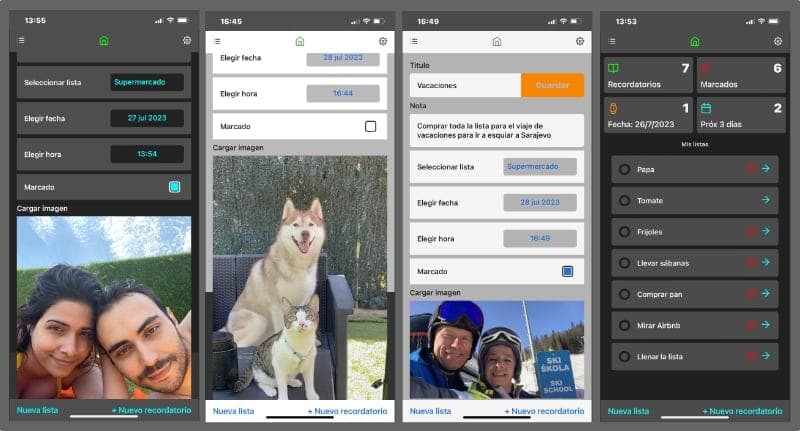
Task: Tap the green home icon on the dashboard screen
Action: pos(695,41)
